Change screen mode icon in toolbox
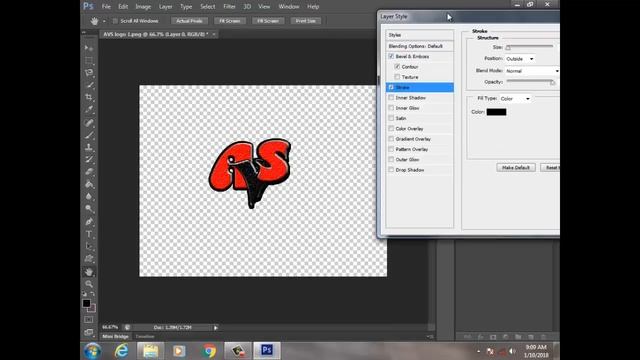The height and width of the screenshot is (360, 640). click(x=89, y=332)
